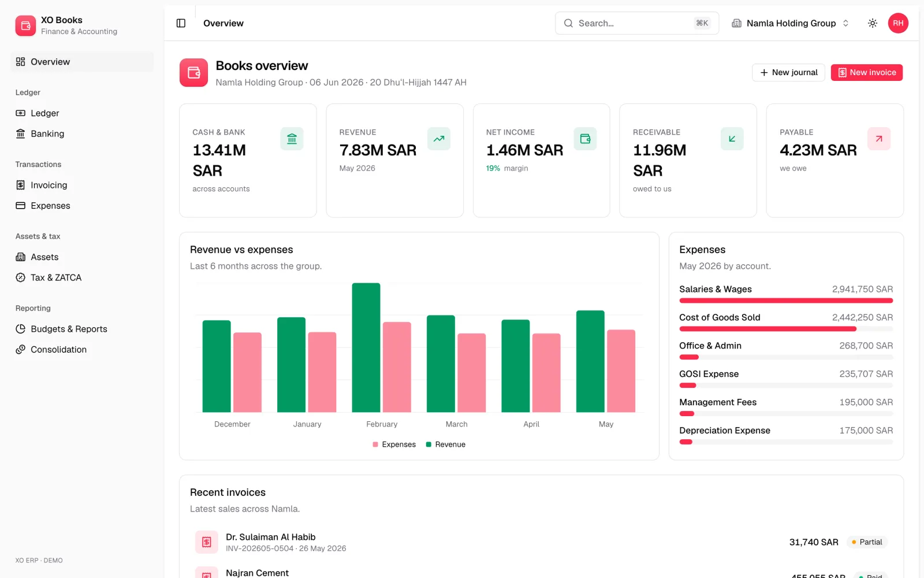Click the Cost of Goods Sold progress bar
The height and width of the screenshot is (578, 924).
point(786,329)
